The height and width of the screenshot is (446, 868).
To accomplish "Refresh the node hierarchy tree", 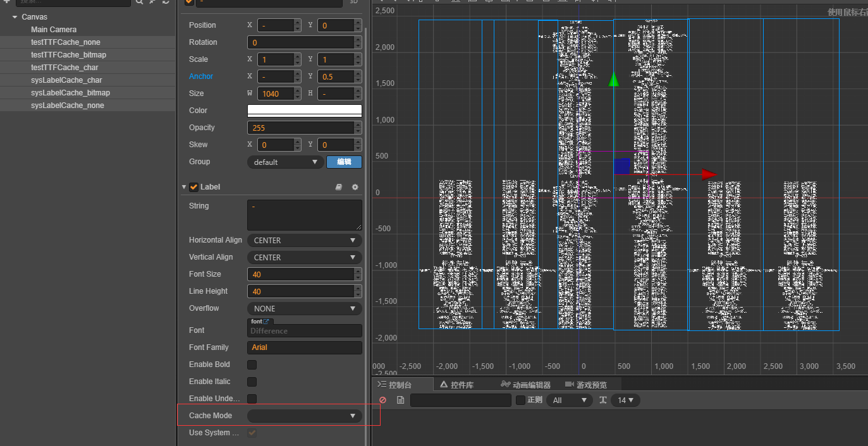I will click(x=166, y=2).
